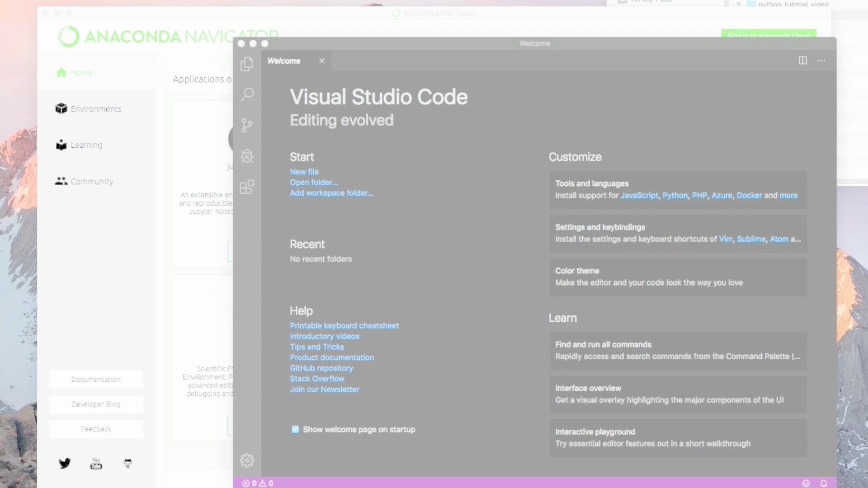
Task: Expand the split editor button top right
Action: 803,60
